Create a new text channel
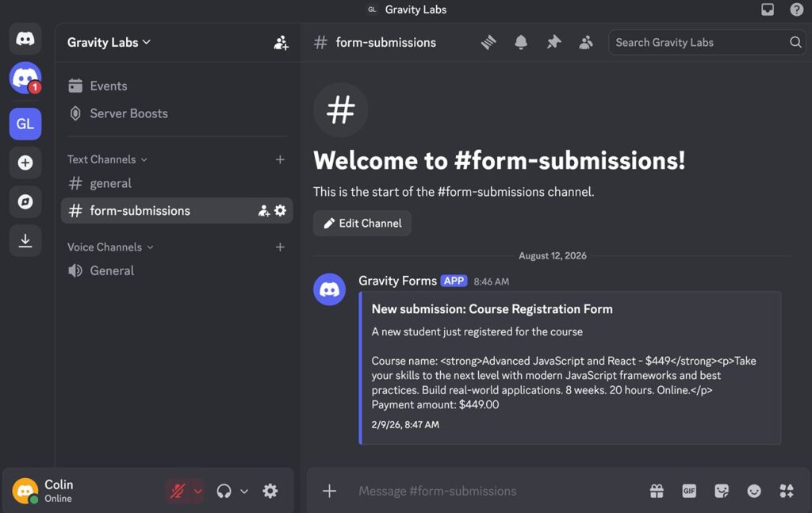This screenshot has height=513, width=812. pyautogui.click(x=280, y=159)
